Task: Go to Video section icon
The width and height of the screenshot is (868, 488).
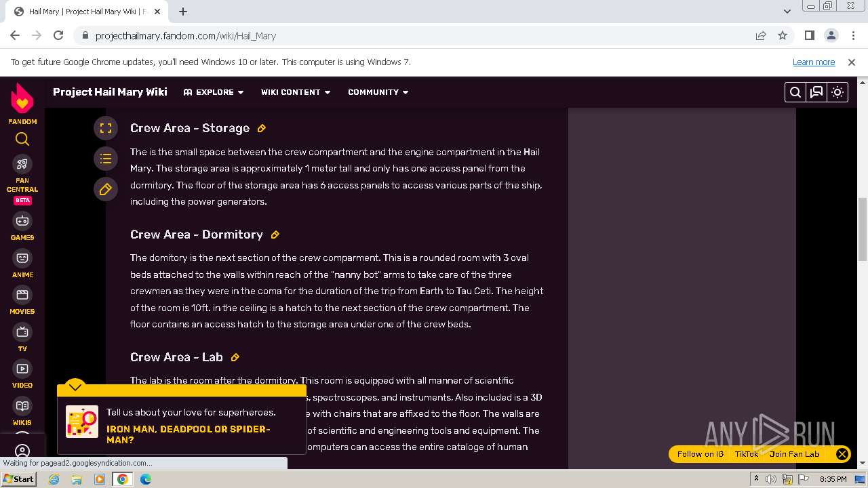Action: [x=22, y=369]
